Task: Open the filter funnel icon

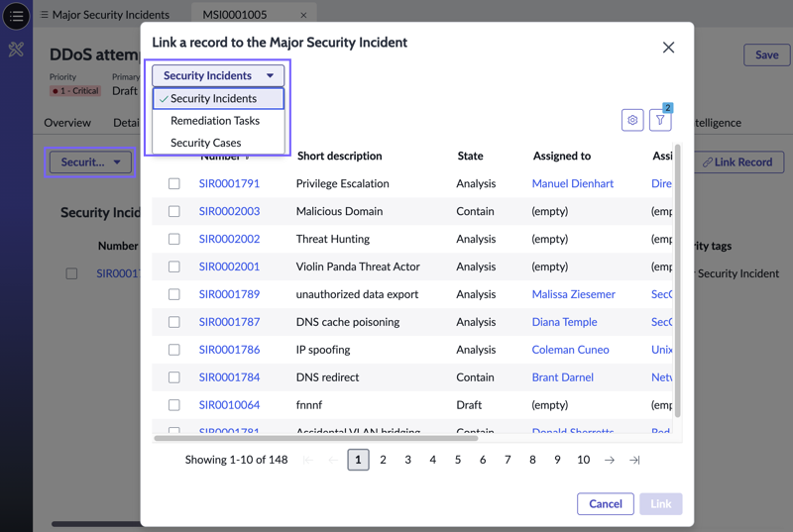Action: click(x=660, y=120)
